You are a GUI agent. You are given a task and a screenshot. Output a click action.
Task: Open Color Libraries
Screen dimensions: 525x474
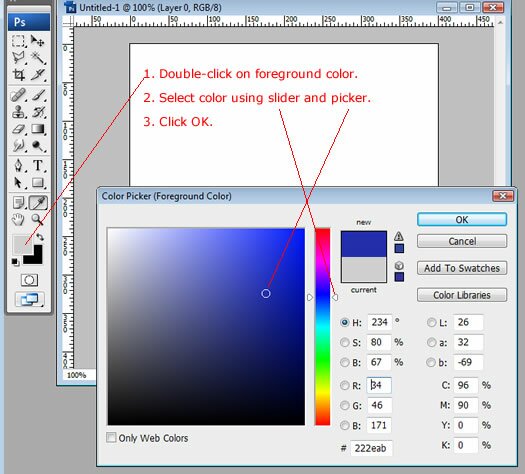462,295
